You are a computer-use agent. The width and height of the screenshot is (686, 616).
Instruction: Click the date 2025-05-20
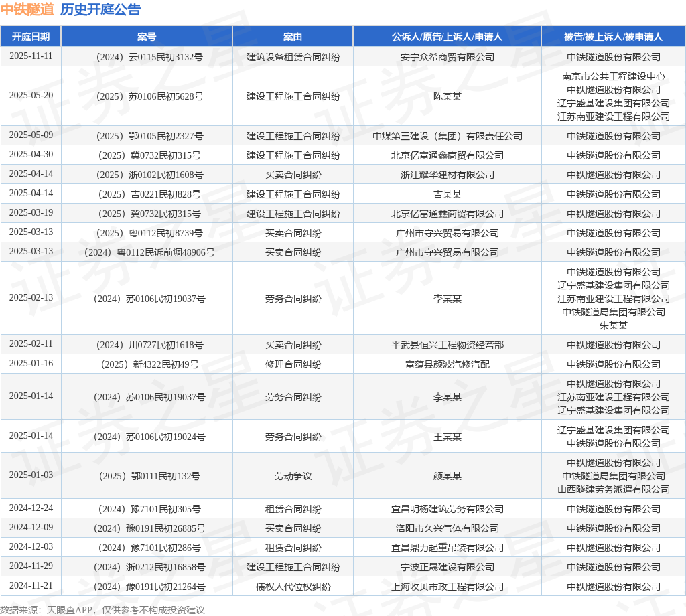31,96
